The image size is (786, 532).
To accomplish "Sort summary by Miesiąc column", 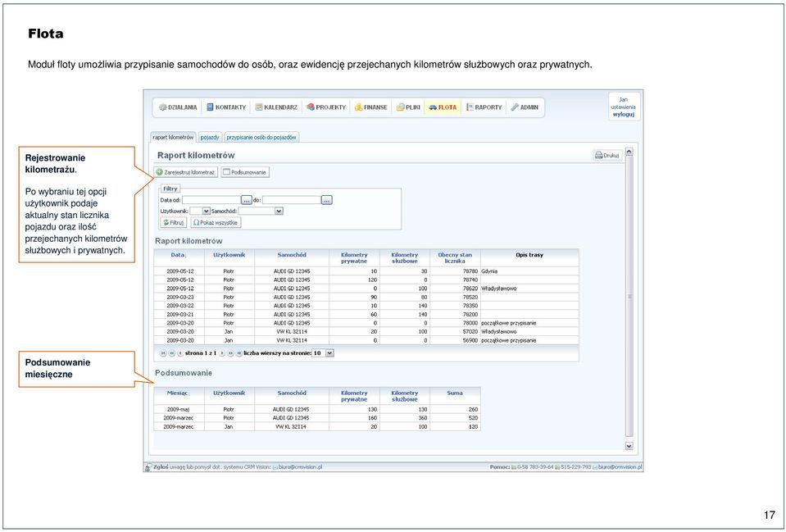I will pos(179,393).
